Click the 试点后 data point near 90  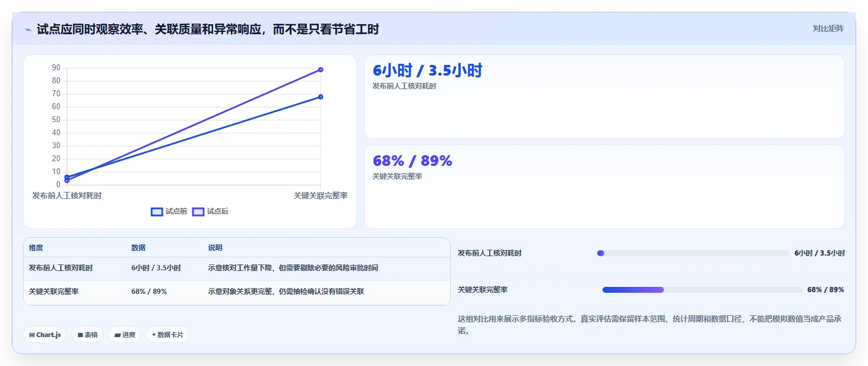pos(320,70)
